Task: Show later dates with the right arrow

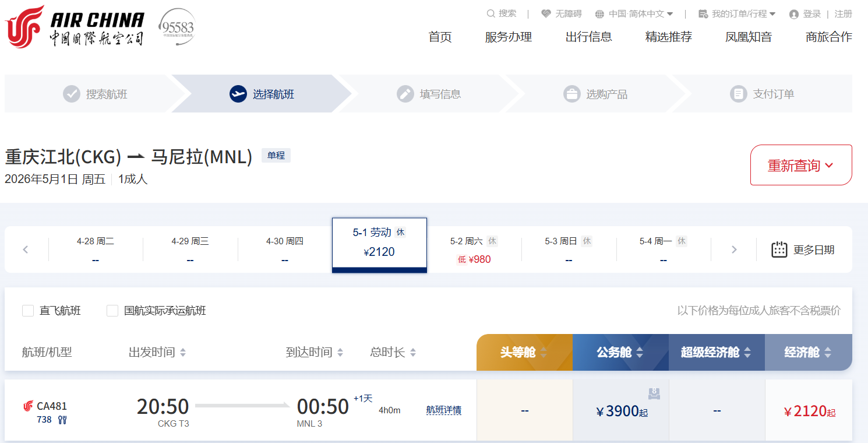Action: click(734, 249)
